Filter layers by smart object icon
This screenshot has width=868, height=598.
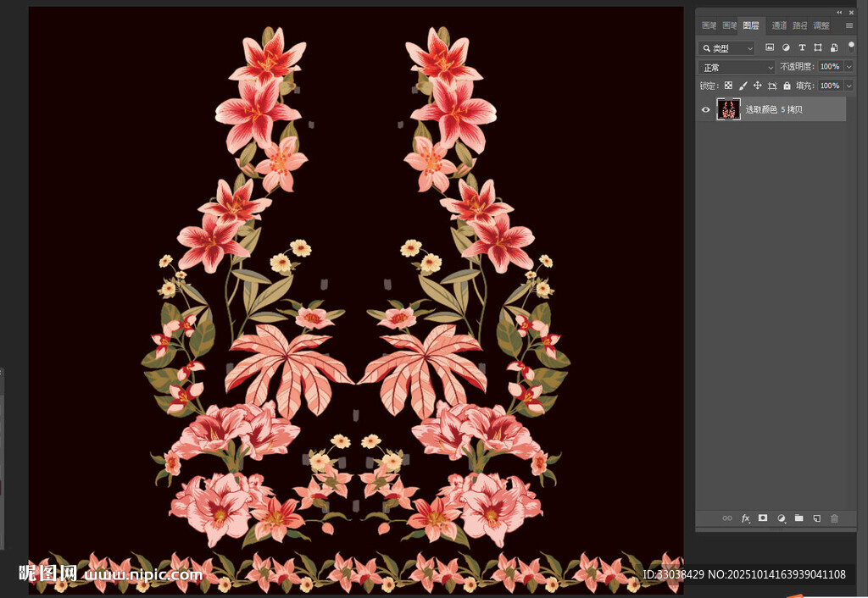tap(834, 47)
